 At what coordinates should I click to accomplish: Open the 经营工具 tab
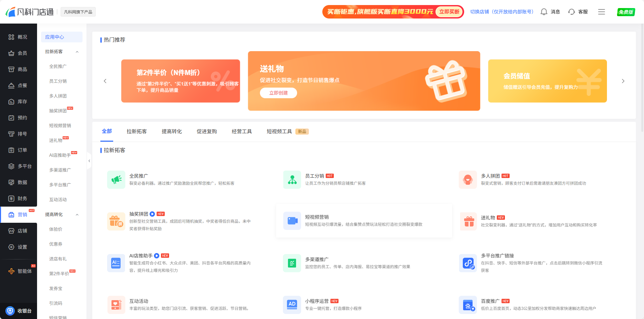(242, 131)
